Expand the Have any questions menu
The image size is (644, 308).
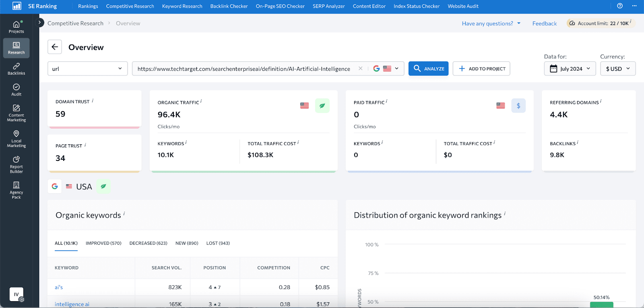pos(491,23)
